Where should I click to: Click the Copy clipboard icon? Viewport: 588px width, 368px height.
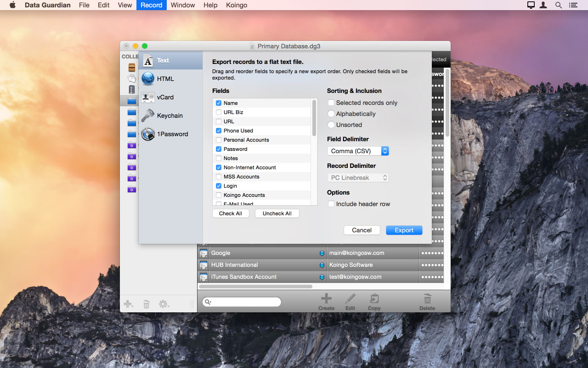(x=374, y=299)
